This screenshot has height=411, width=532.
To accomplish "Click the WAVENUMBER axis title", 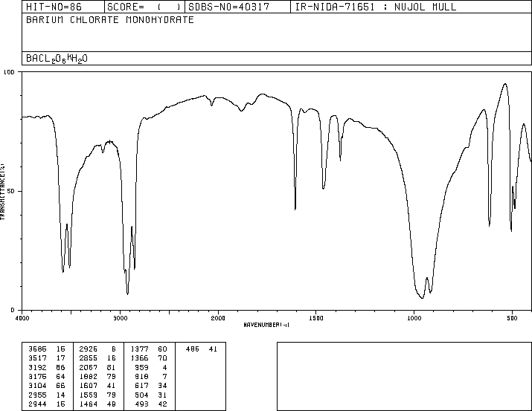I will (x=266, y=325).
